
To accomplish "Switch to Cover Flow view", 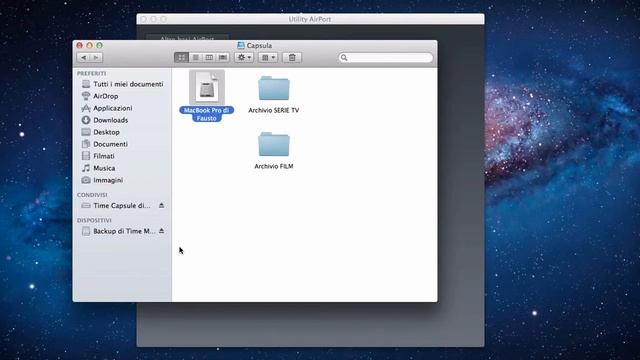I will pos(223,58).
